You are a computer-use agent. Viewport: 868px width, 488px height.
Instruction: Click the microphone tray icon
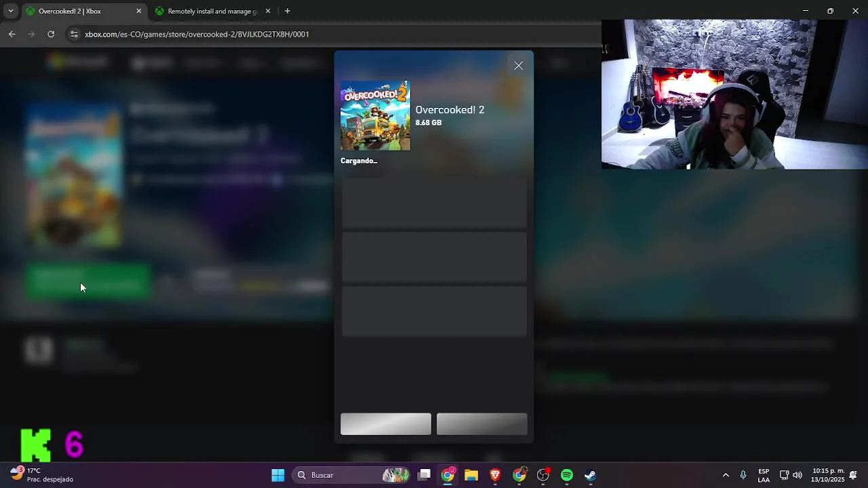743,475
